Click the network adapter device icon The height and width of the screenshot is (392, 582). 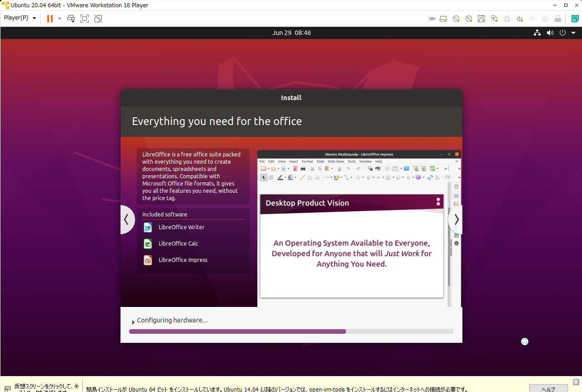click(x=494, y=19)
